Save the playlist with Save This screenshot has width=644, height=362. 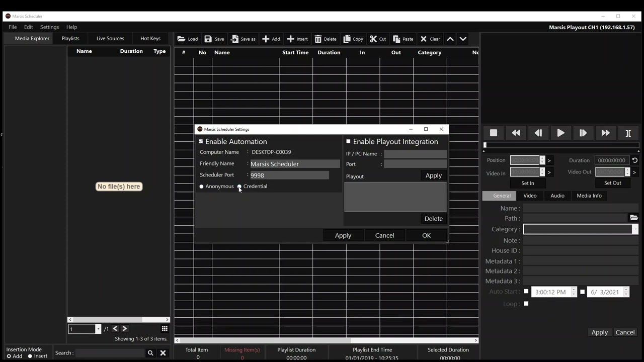(214, 39)
